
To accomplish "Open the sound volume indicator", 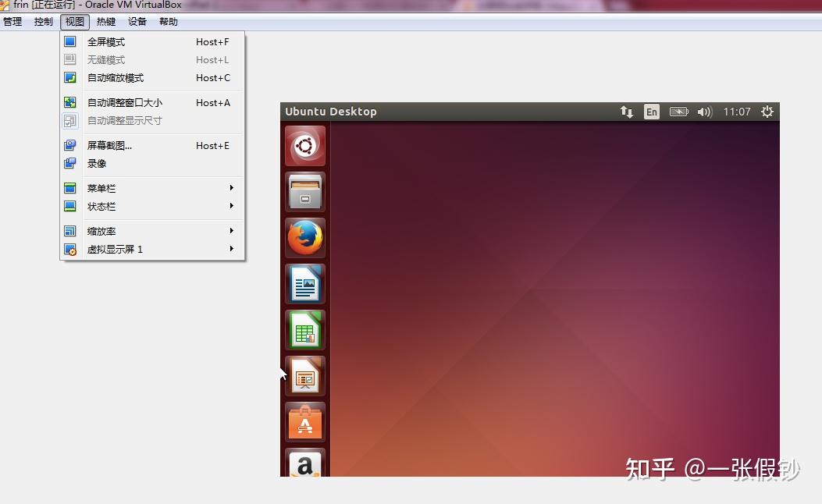I will click(704, 112).
